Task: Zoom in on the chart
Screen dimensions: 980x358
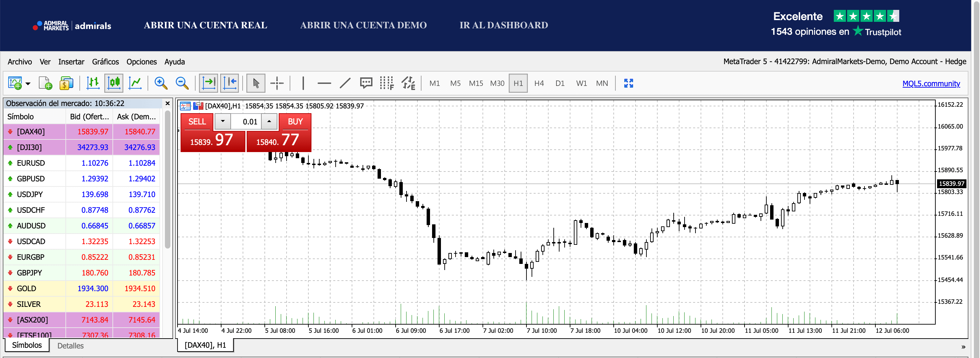Action: pyautogui.click(x=161, y=83)
